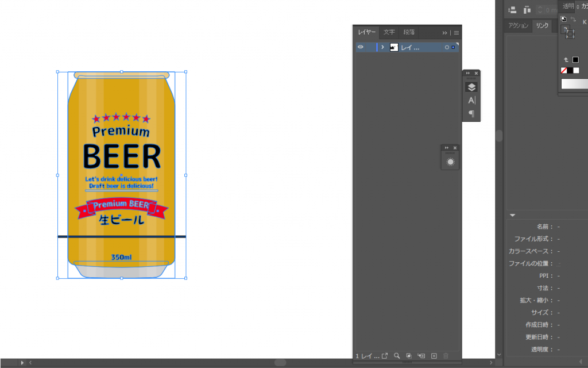
Task: Hide the layer using the eye icon
Action: 361,47
